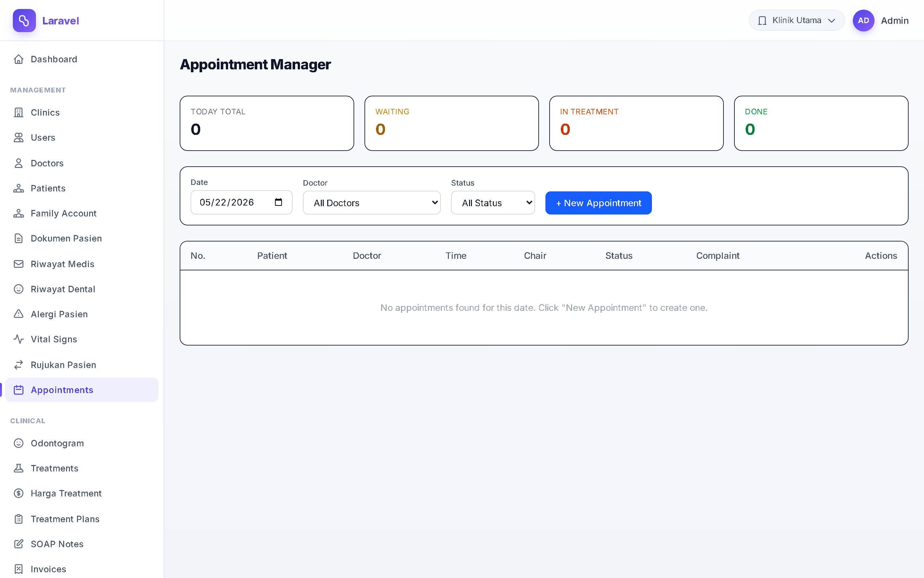Go to Riwayat Dental
Image resolution: width=924 pixels, height=578 pixels.
point(82,289)
